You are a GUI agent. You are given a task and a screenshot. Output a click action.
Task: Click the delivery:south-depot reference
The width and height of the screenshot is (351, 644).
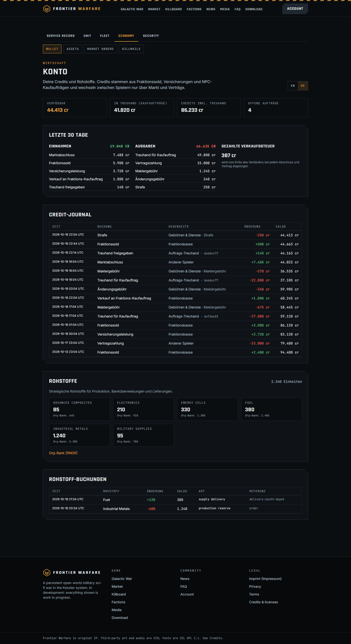point(267,499)
